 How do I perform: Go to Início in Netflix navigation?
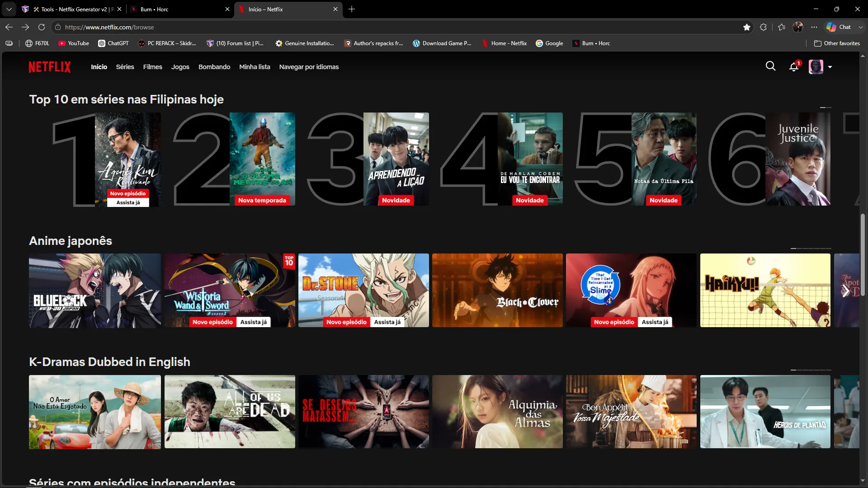[x=99, y=67]
